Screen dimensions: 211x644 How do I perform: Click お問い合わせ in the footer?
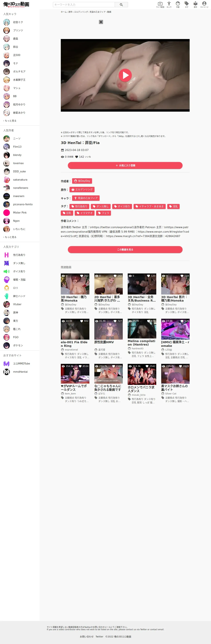pyautogui.click(x=87, y=636)
